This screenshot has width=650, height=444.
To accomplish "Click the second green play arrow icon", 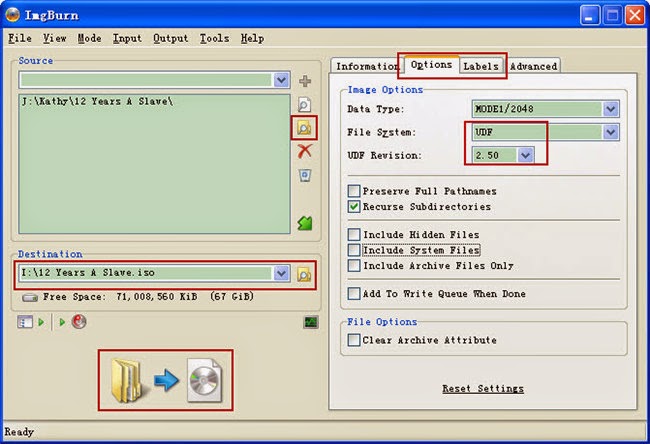I will pyautogui.click(x=62, y=322).
